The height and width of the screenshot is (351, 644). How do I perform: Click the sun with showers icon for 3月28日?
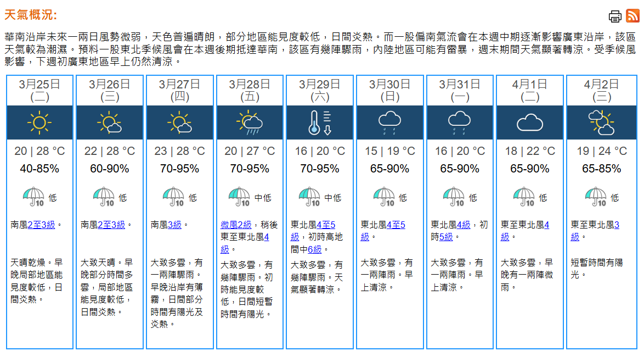pyautogui.click(x=250, y=122)
